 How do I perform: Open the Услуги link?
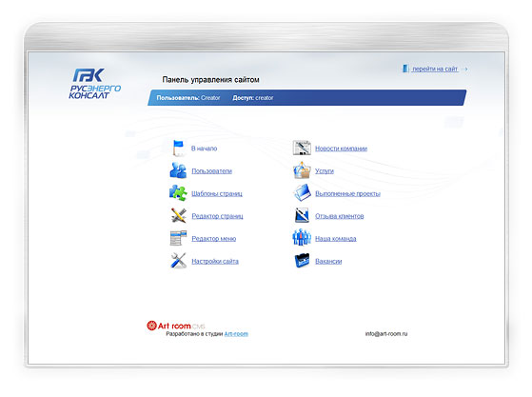[325, 171]
